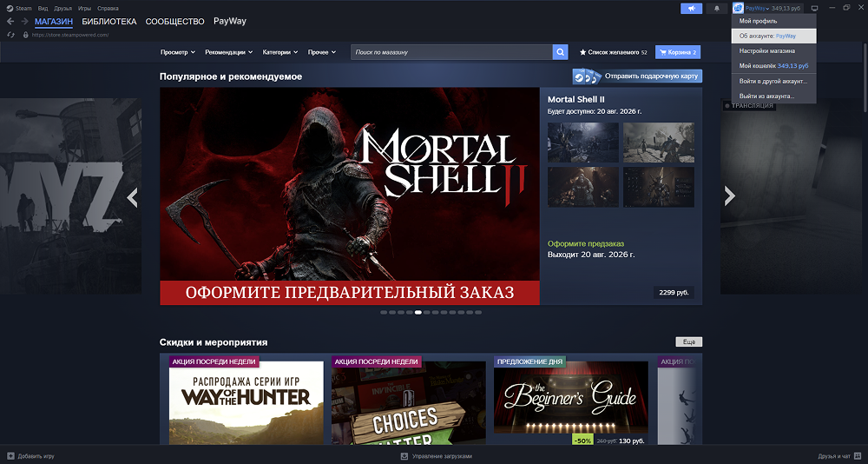Click the search magnifier button
This screenshot has height=464, width=868.
[x=560, y=52]
